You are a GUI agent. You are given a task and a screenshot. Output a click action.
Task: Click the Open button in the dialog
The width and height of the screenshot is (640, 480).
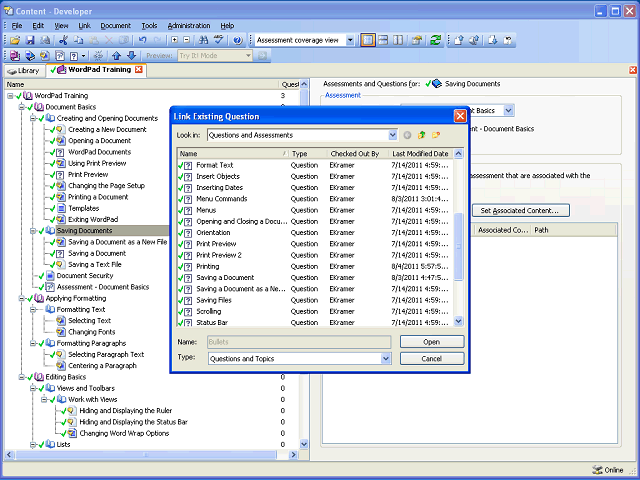tap(432, 341)
